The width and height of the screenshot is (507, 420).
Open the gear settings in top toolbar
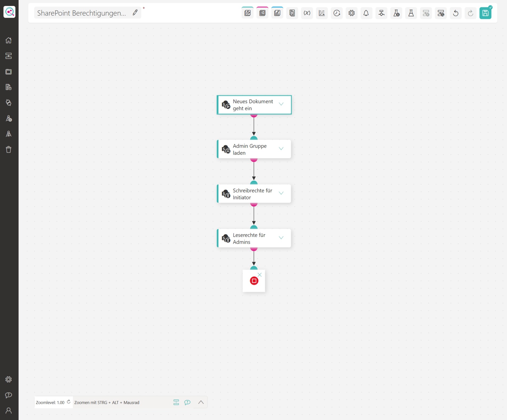click(352, 13)
